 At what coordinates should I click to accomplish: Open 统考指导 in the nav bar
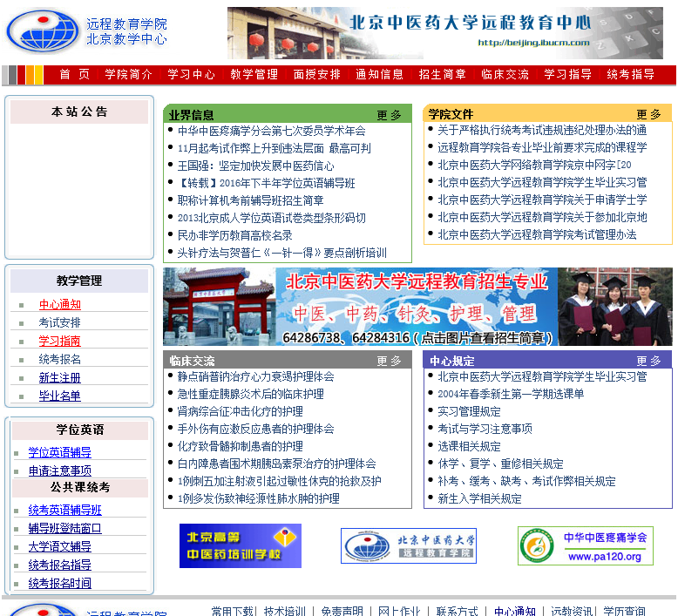(630, 74)
